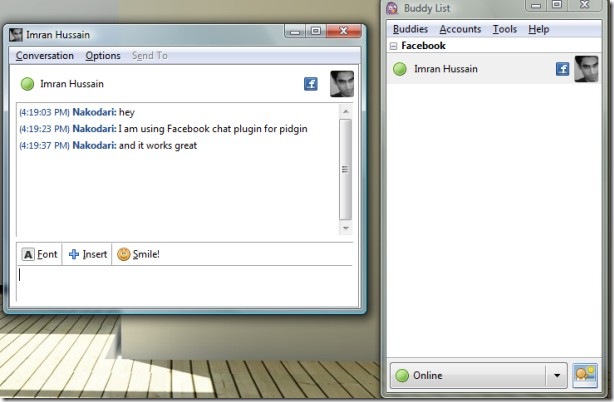The image size is (614, 402).
Task: Open the Options menu in chat window
Action: [x=103, y=56]
